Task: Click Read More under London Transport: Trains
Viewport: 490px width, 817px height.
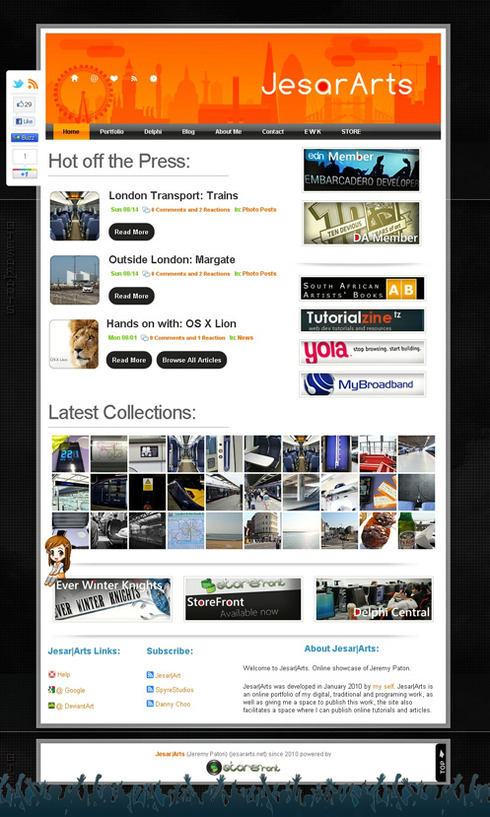Action: [131, 232]
